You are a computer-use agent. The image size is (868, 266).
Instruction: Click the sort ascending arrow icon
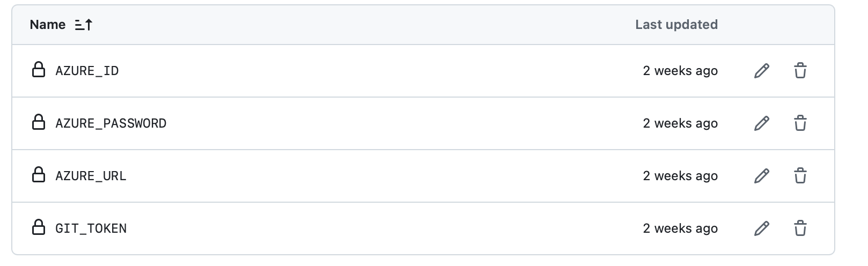coord(84,25)
